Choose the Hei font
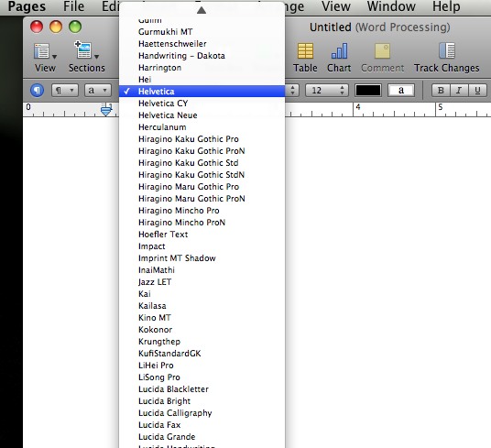 [202, 80]
